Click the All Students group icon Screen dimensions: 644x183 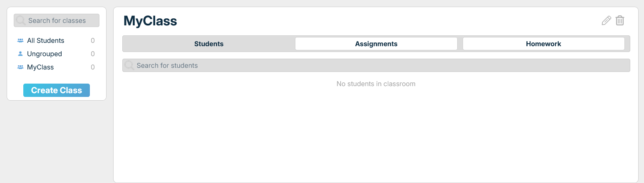[x=20, y=41]
